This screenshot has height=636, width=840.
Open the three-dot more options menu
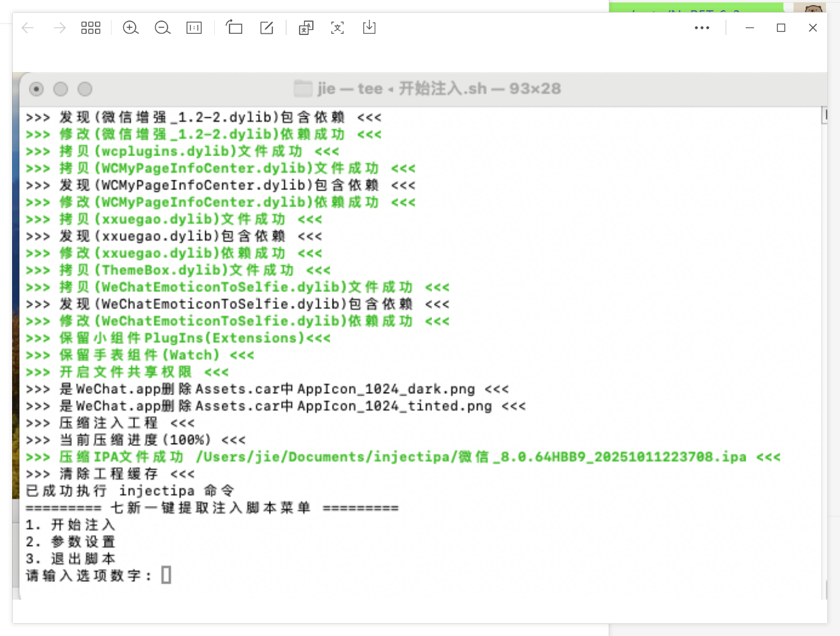pos(702,27)
